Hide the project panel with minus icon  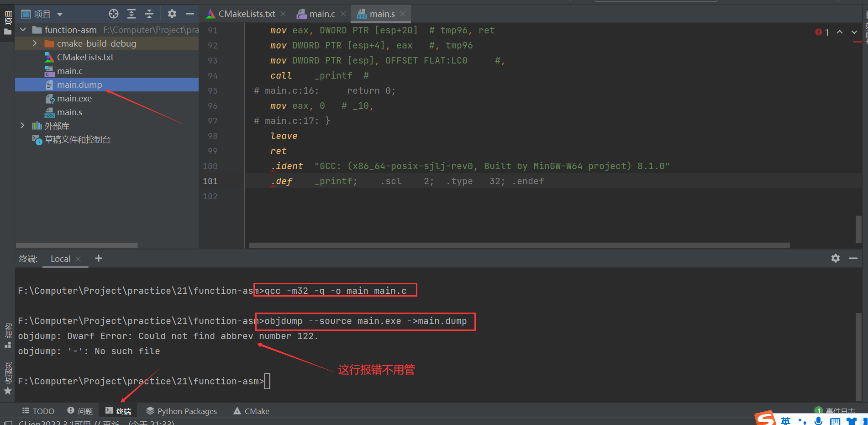pos(190,14)
